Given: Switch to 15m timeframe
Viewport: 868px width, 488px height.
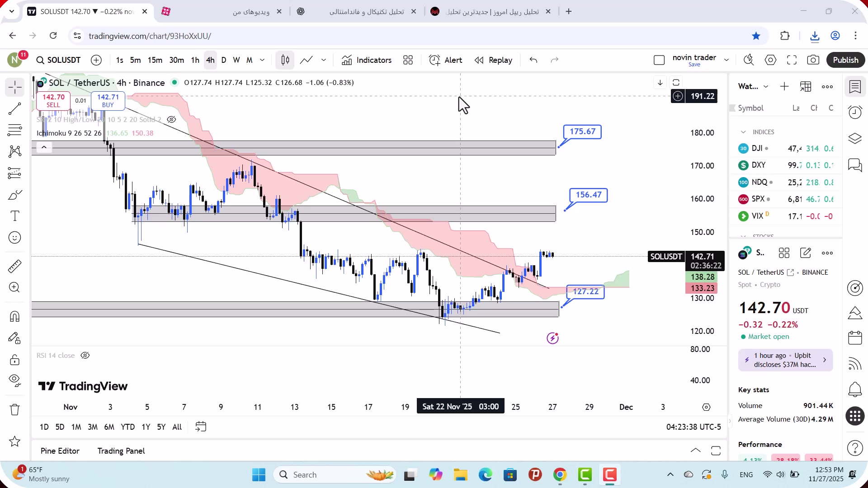Looking at the screenshot, I should coord(155,60).
